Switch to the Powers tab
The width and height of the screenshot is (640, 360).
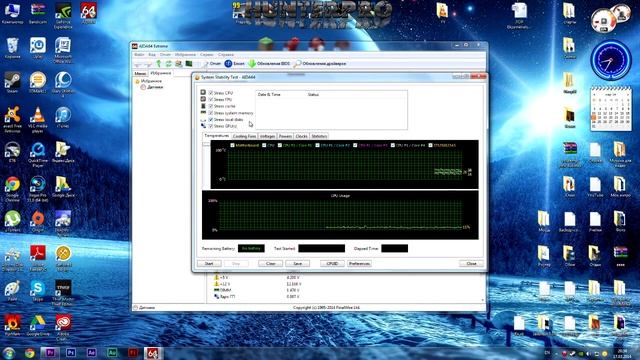tap(285, 136)
